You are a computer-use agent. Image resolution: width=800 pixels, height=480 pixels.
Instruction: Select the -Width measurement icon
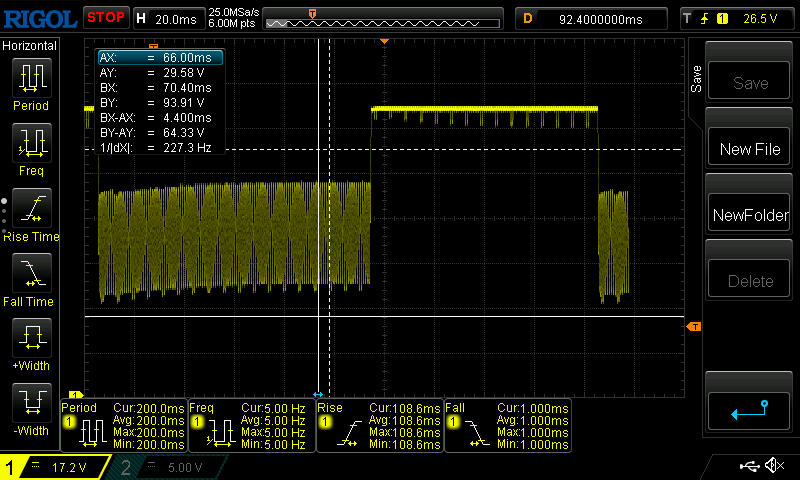30,403
